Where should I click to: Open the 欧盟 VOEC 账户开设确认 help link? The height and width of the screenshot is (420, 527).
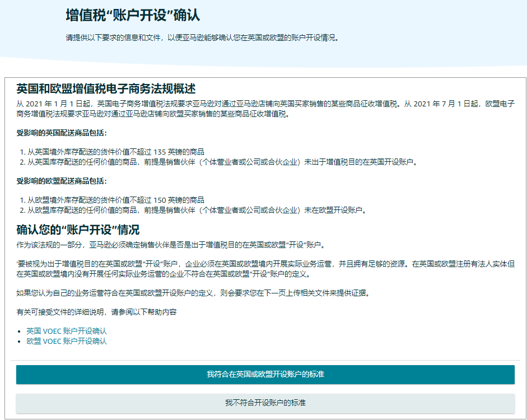tap(67, 341)
